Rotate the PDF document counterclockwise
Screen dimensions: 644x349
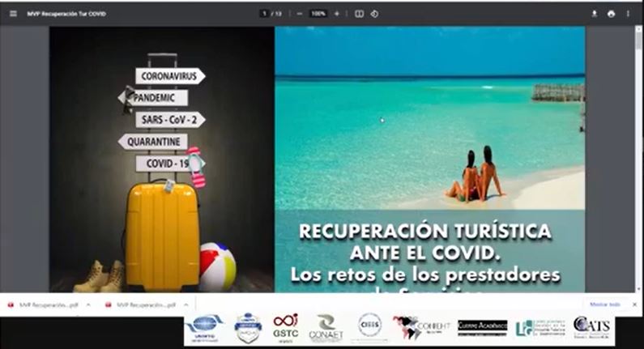pos(374,14)
